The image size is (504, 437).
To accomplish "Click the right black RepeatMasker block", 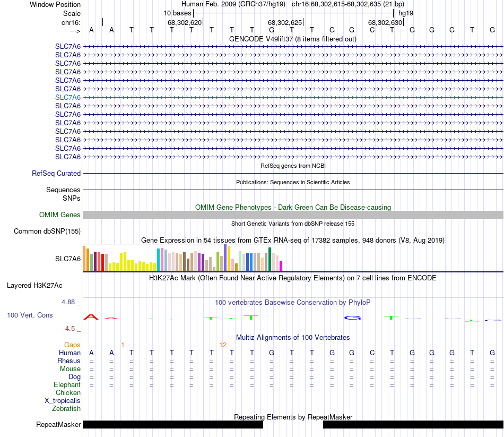I will [413, 424].
